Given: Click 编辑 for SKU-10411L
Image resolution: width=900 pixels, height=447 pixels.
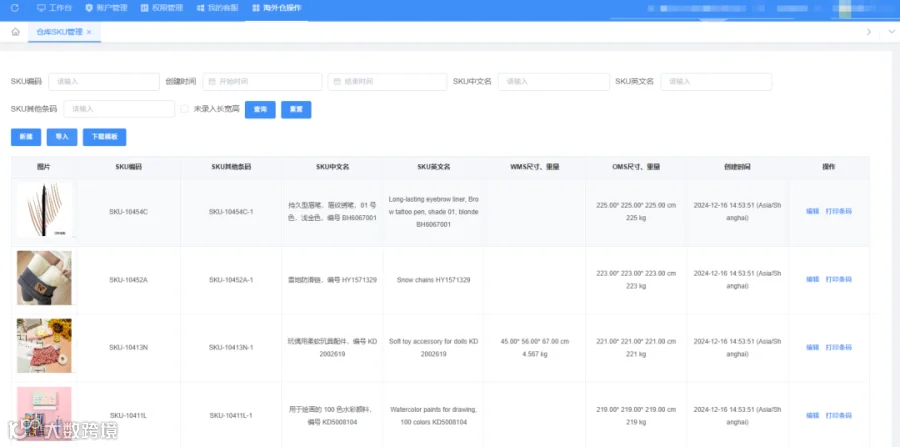Looking at the screenshot, I should [812, 415].
